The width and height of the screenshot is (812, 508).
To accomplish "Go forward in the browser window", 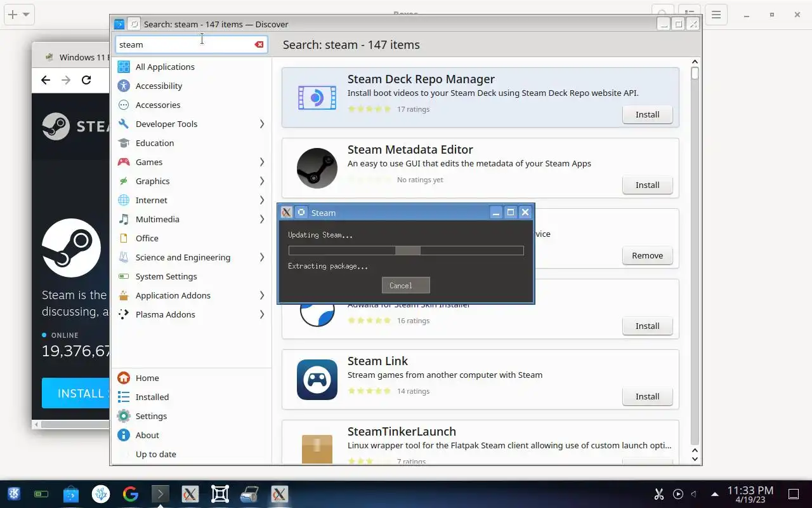I will pos(66,79).
